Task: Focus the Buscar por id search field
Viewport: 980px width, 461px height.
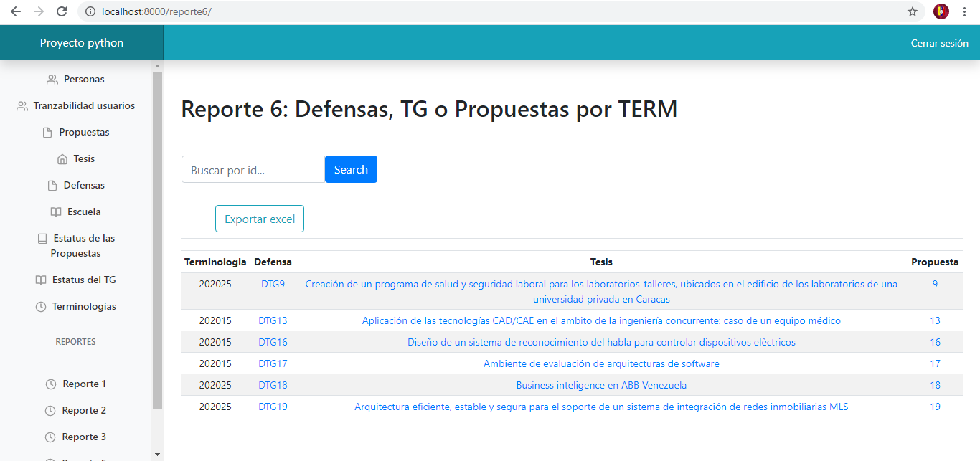Action: [253, 169]
